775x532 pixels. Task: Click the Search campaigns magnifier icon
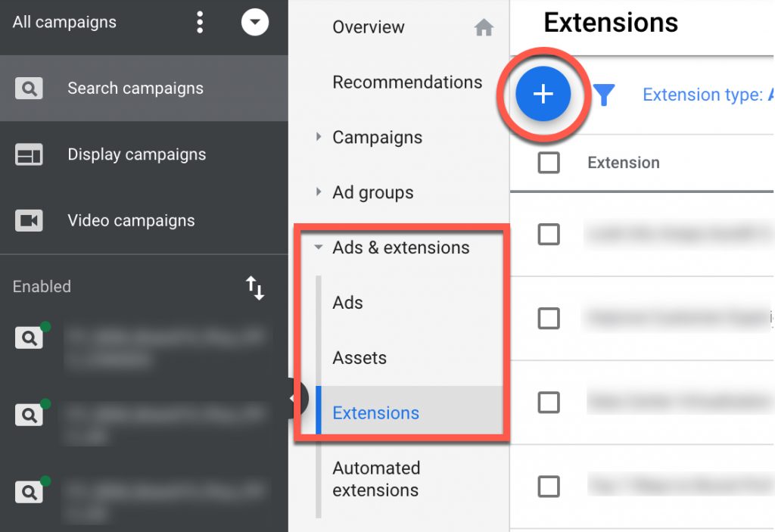pyautogui.click(x=29, y=89)
